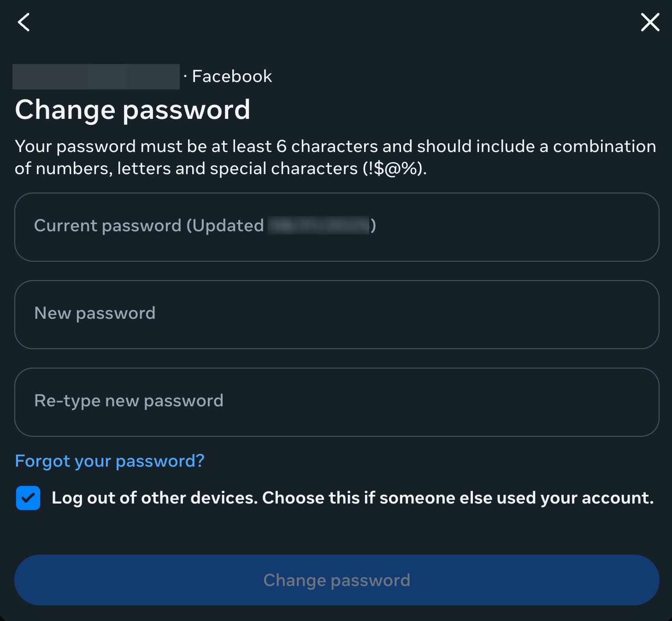Click the password requirements description text
Viewport: 672px width, 621px height.
coord(336,157)
